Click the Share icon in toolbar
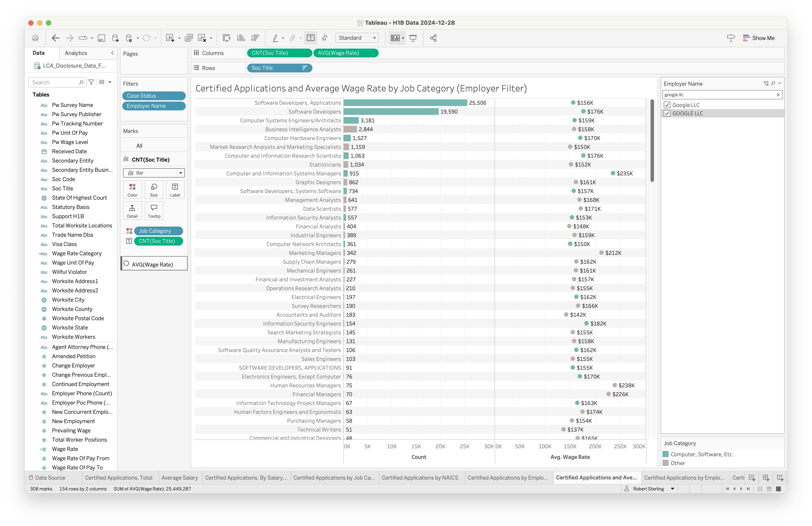812x526 pixels. [433, 38]
